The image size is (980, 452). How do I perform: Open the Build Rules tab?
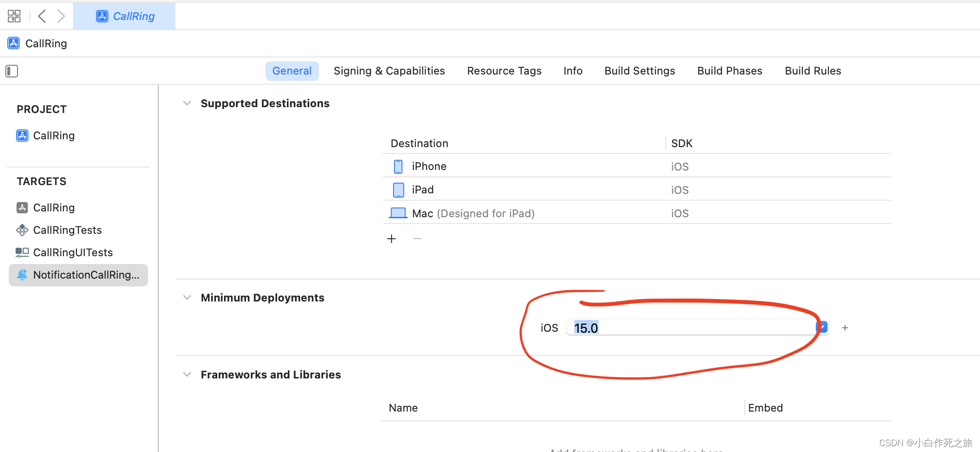[x=813, y=71]
